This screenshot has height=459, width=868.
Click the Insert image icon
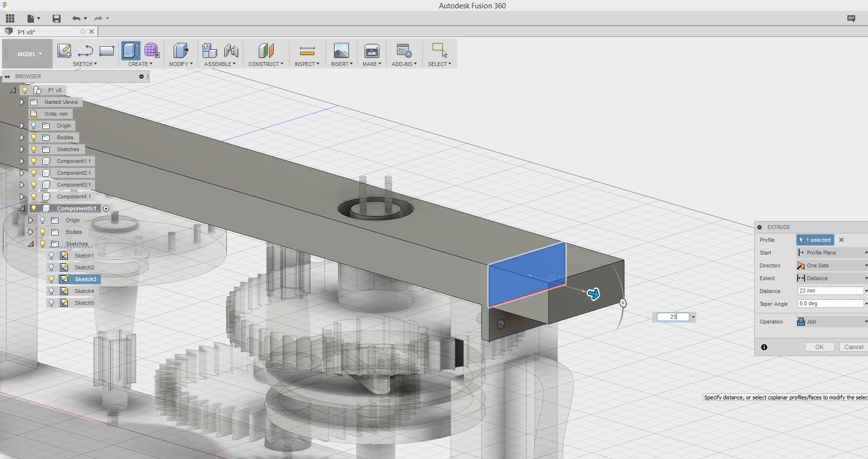click(x=341, y=51)
